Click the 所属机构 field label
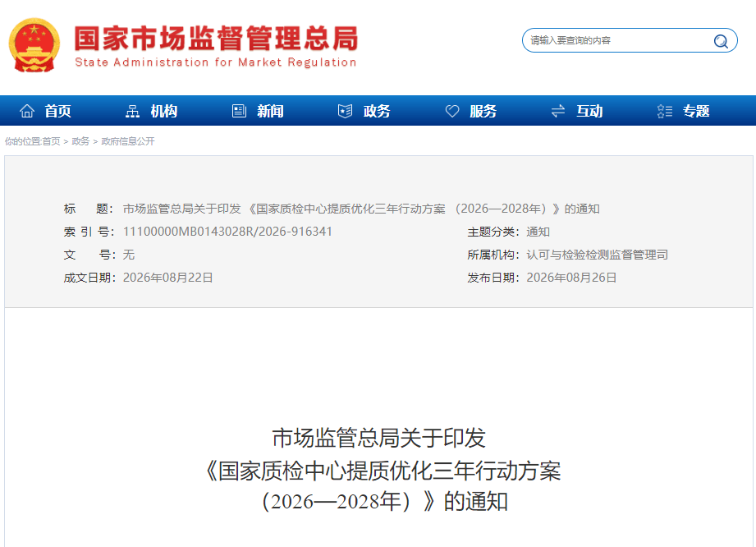The height and width of the screenshot is (547, 756). 493,255
